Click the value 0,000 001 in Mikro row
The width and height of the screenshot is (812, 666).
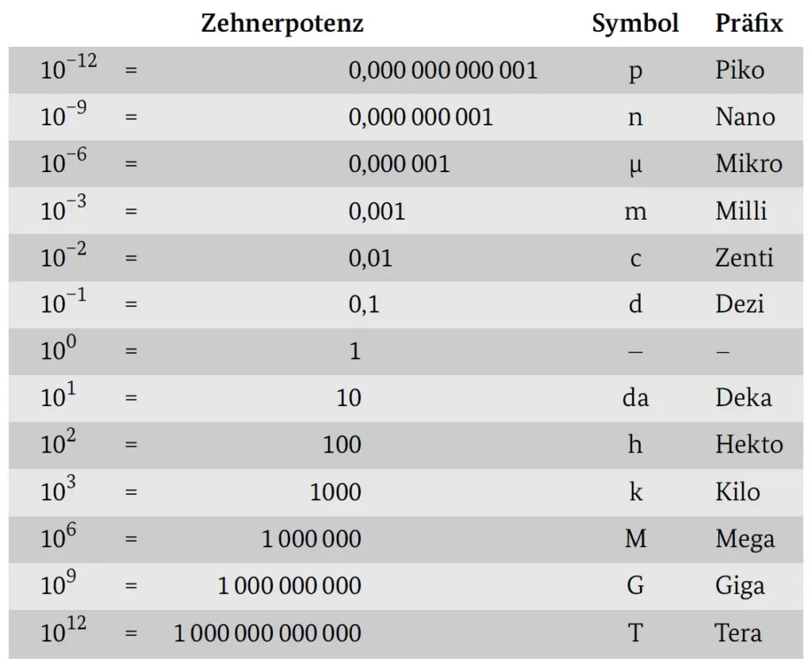(x=399, y=165)
